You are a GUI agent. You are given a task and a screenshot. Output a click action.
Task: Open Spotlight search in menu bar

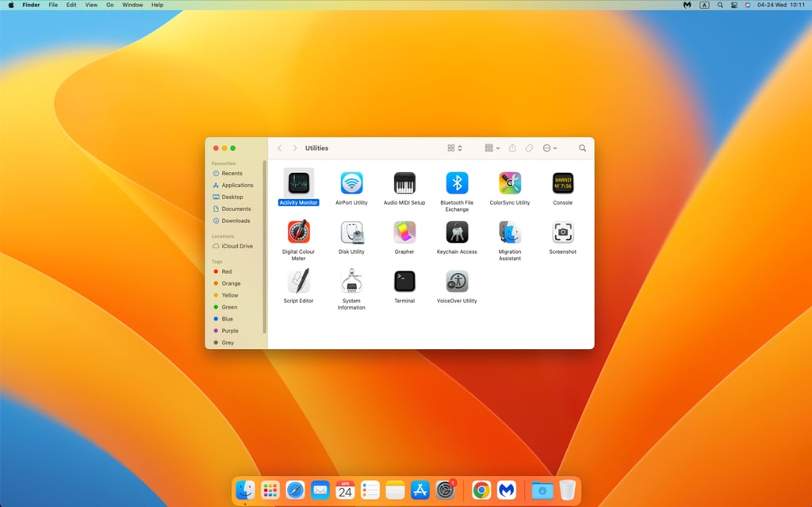tap(720, 5)
